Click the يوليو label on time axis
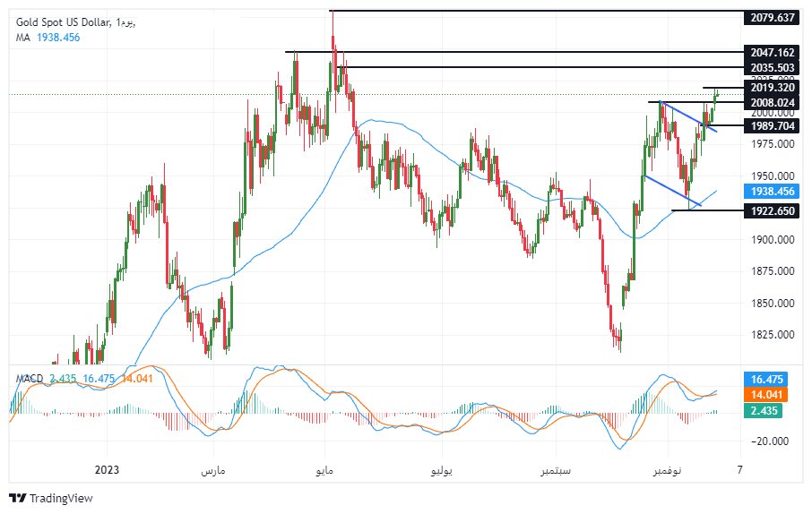The width and height of the screenshot is (812, 514). click(442, 470)
